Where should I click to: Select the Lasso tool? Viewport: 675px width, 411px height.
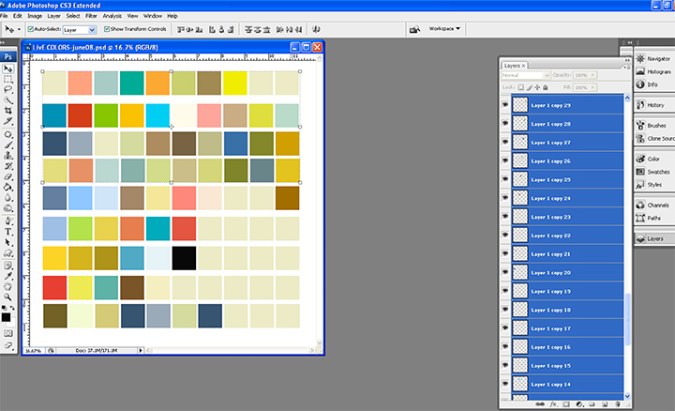tap(8, 90)
